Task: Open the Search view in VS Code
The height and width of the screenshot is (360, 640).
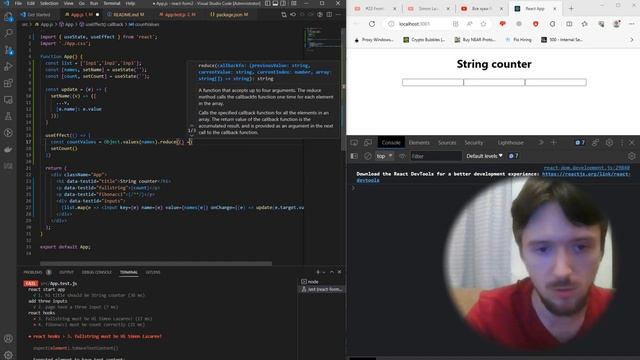Action: pos(8,33)
